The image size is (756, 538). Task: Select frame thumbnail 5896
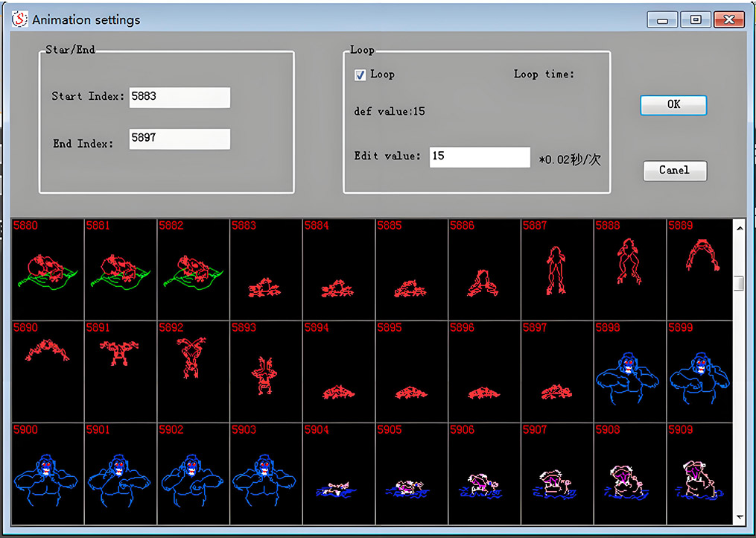(x=485, y=371)
